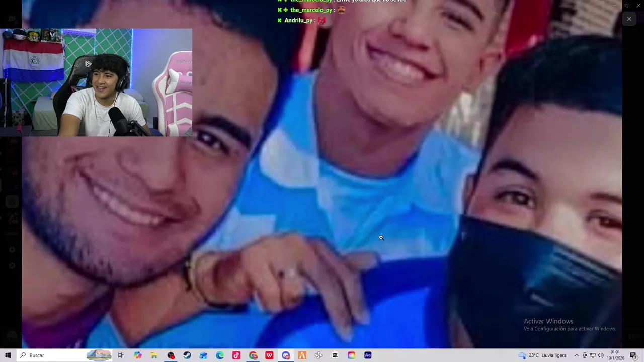Open notification center with 7 alerts

coord(633,355)
